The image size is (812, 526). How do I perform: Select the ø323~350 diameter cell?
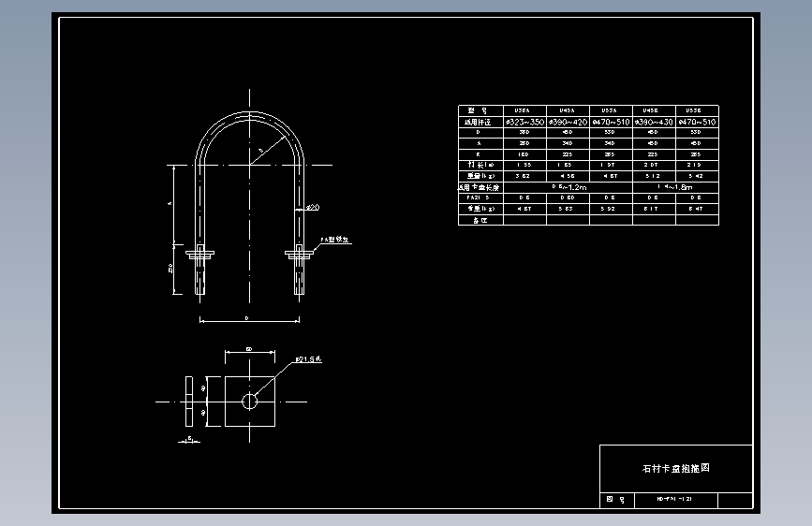[524, 123]
